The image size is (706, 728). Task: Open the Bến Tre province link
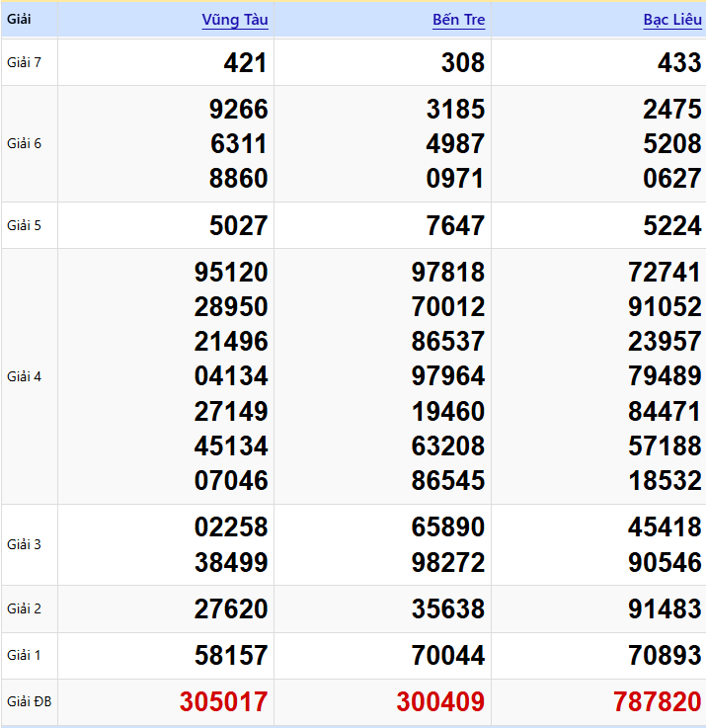[458, 20]
